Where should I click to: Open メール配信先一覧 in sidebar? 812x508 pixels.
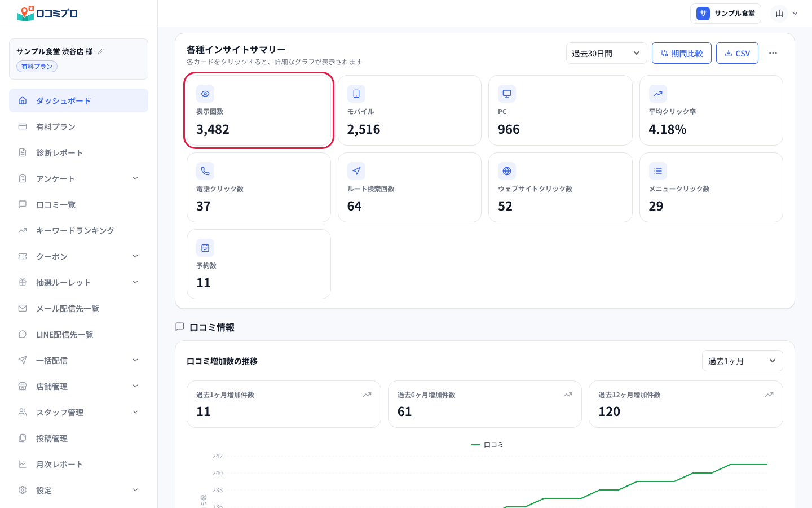pyautogui.click(x=78, y=308)
